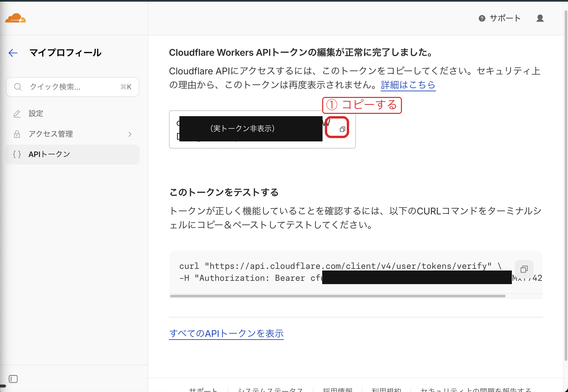The width and height of the screenshot is (568, 392).
Task: Click the マイプロフィール title
Action: tap(65, 53)
